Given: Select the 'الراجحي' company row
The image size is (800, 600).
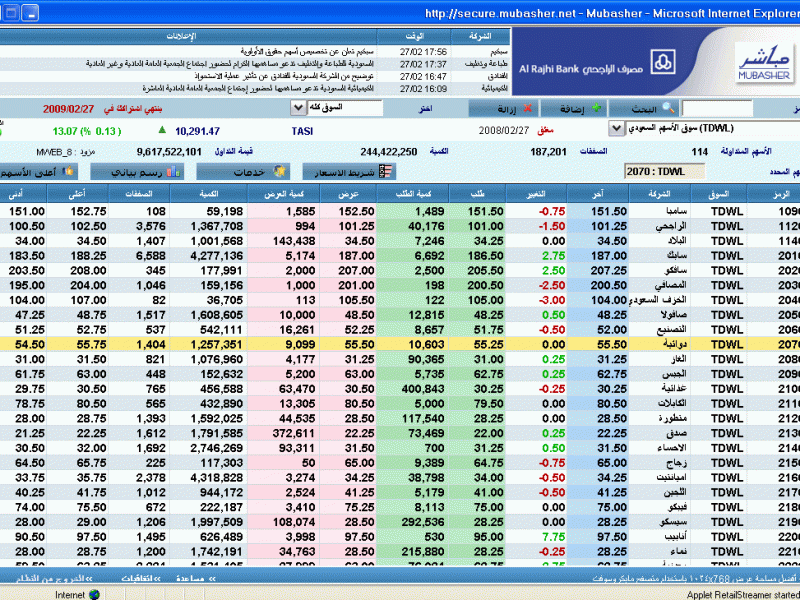Looking at the screenshot, I should click(x=400, y=226).
